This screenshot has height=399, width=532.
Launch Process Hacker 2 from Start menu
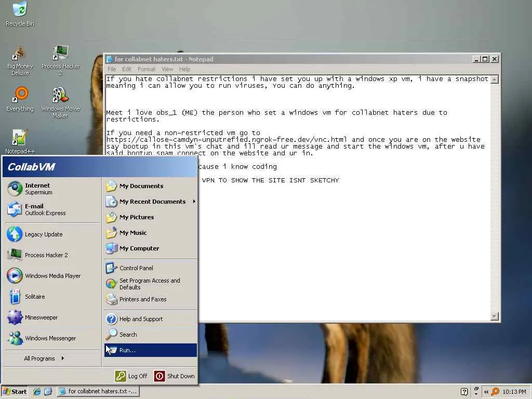[52, 255]
